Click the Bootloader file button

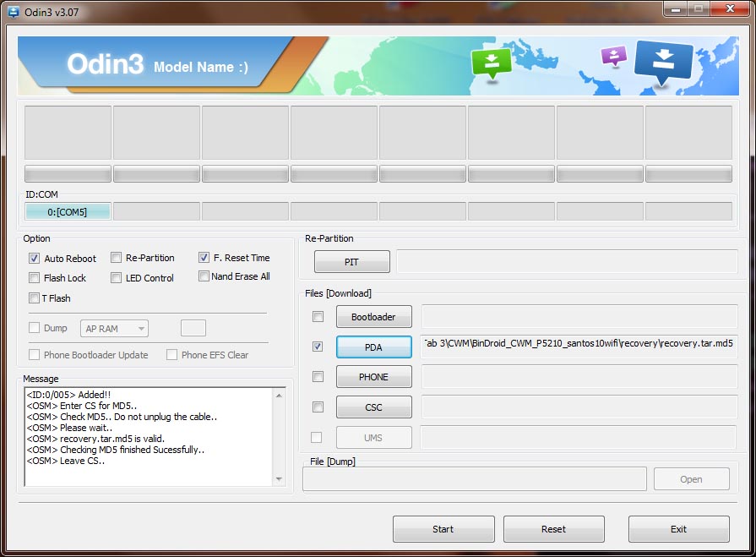coord(374,317)
